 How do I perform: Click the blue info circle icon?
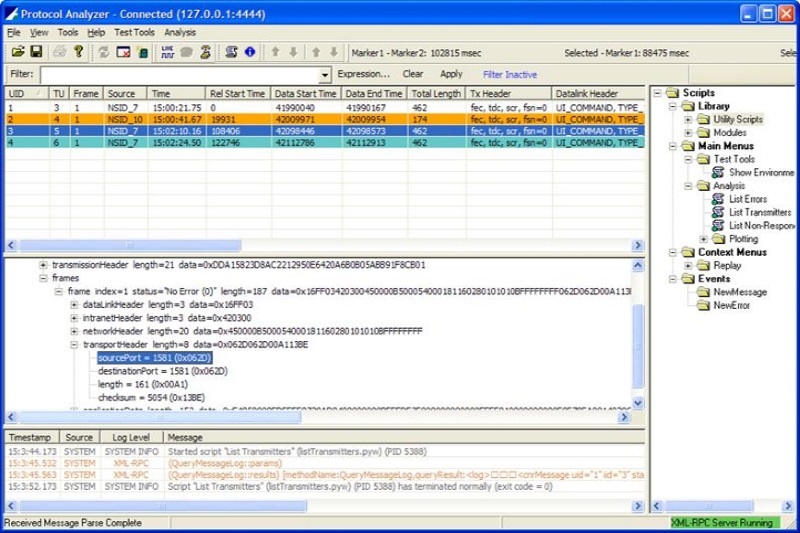tap(249, 52)
